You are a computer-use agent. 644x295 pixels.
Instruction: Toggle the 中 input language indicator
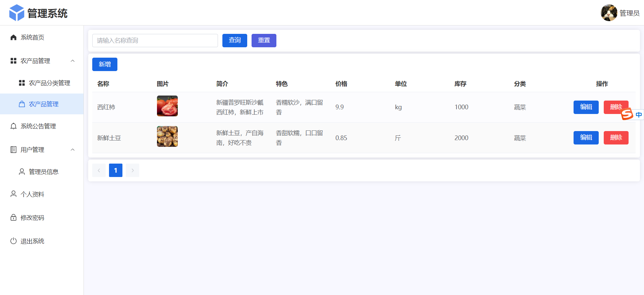tap(639, 115)
